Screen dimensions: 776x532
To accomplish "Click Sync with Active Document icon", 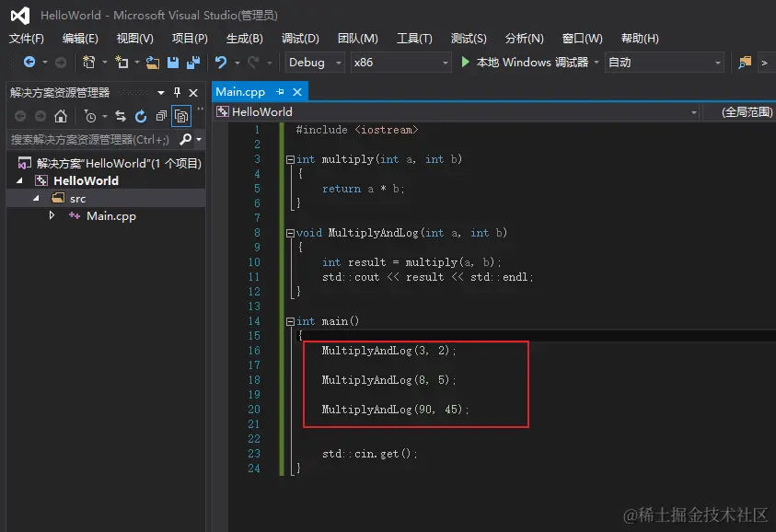I will tap(121, 116).
